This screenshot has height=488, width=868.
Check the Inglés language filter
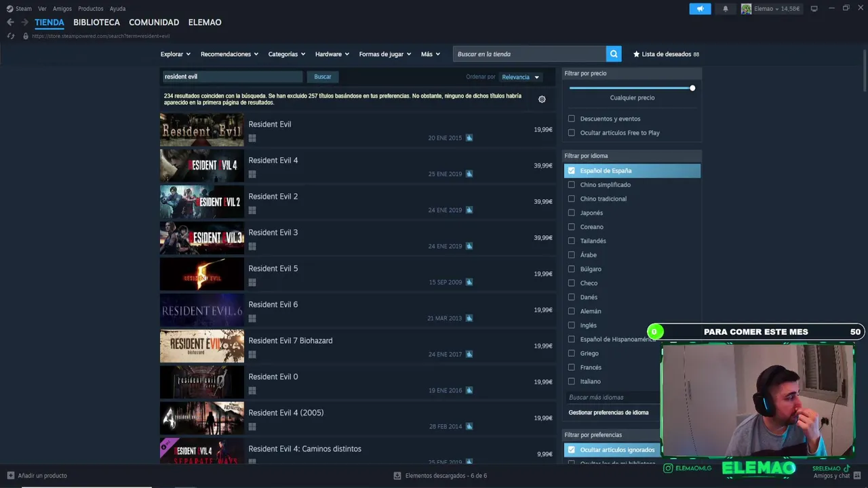tap(571, 325)
